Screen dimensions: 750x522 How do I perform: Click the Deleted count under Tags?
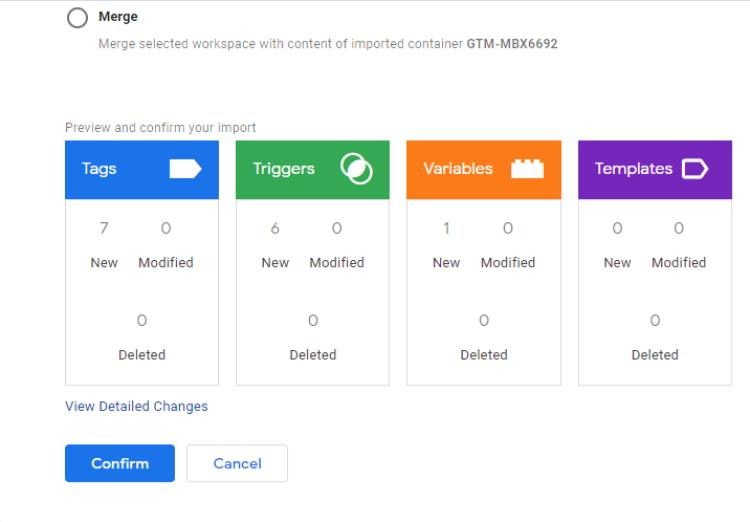tap(142, 321)
